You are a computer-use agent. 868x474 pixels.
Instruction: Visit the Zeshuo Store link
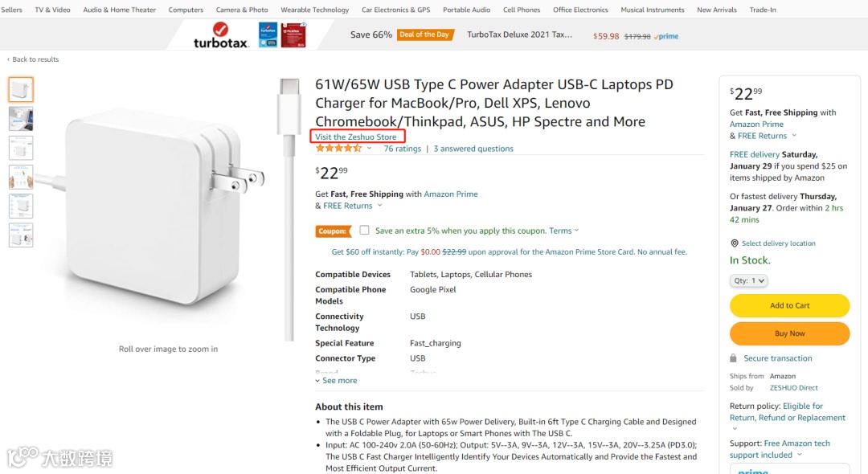pos(356,137)
